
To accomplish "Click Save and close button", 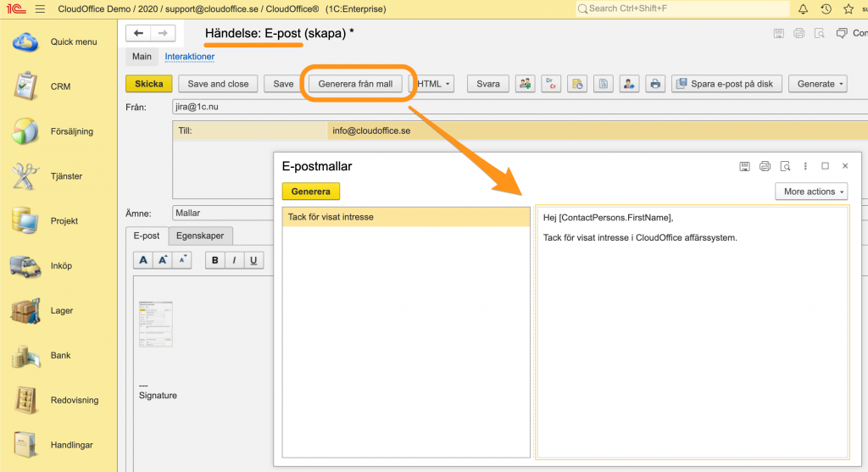I will pyautogui.click(x=218, y=84).
